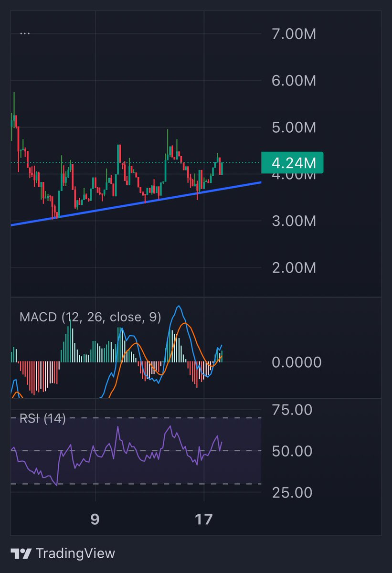Viewport: 392px width, 573px height.
Task: Select the RSI (14) indicator label
Action: tap(42, 419)
